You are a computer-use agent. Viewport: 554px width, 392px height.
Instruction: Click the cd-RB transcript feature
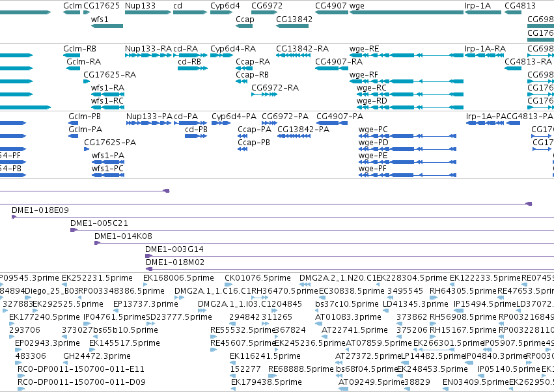coord(193,68)
